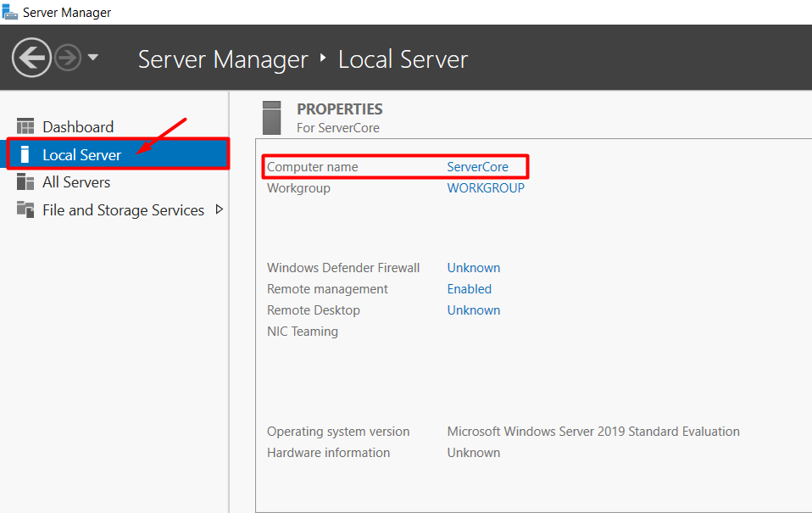The height and width of the screenshot is (513, 812).
Task: Click the 'Workgroup' label
Action: pos(298,188)
